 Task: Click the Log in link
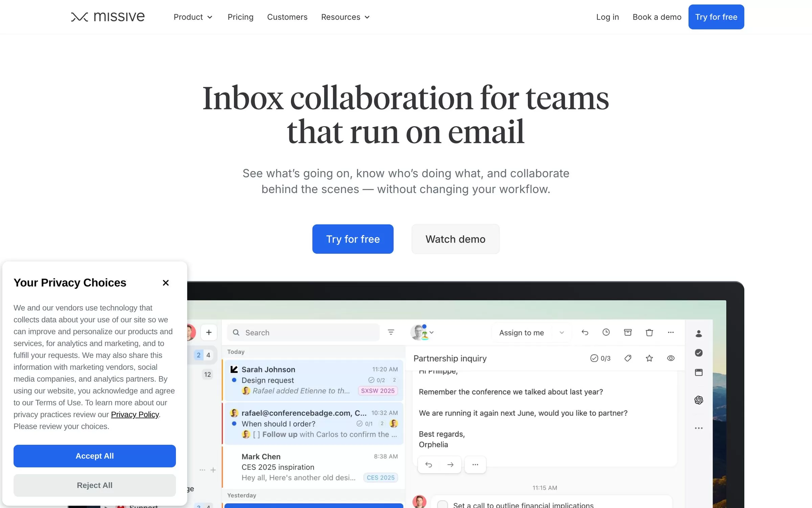pyautogui.click(x=607, y=17)
